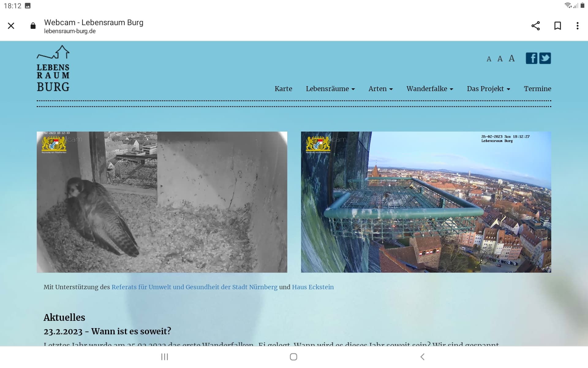Expand the Das Projekt dropdown menu

point(488,89)
